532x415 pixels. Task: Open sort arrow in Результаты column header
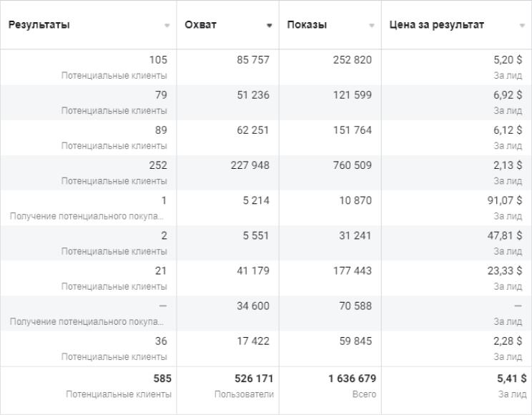click(167, 26)
